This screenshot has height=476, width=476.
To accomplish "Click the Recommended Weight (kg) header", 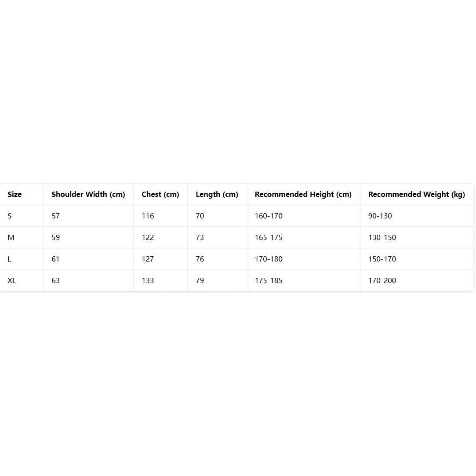I will point(416,194).
